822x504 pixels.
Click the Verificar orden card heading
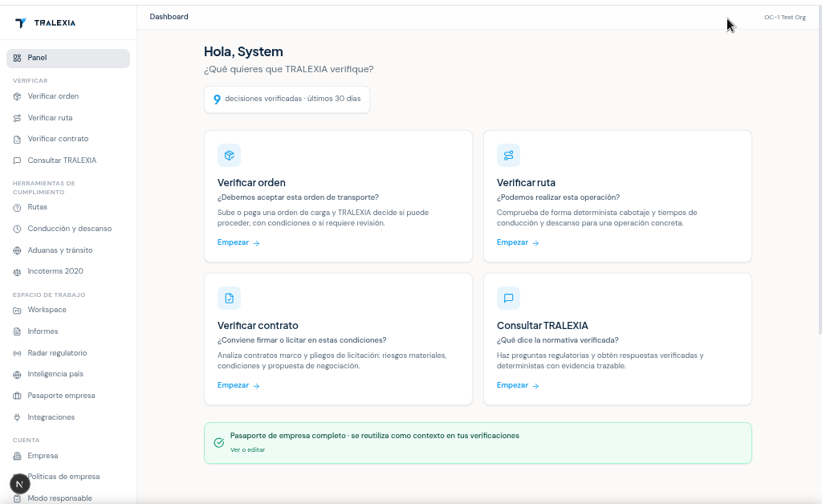coord(251,183)
